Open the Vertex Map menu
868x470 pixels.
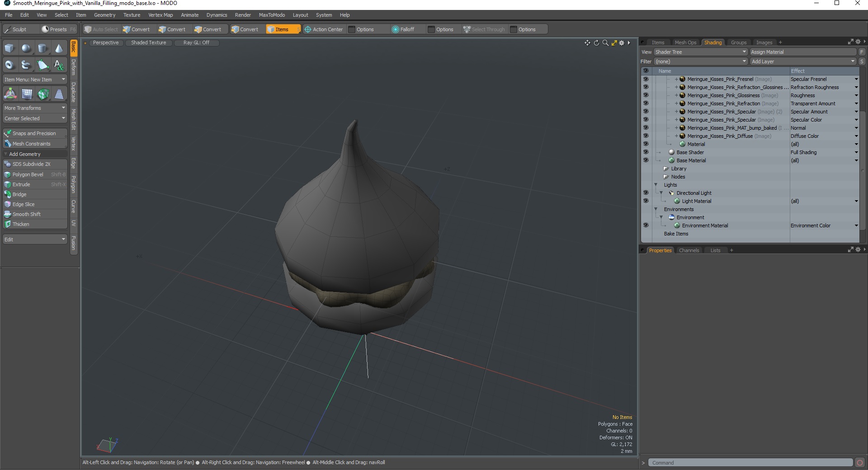click(160, 15)
